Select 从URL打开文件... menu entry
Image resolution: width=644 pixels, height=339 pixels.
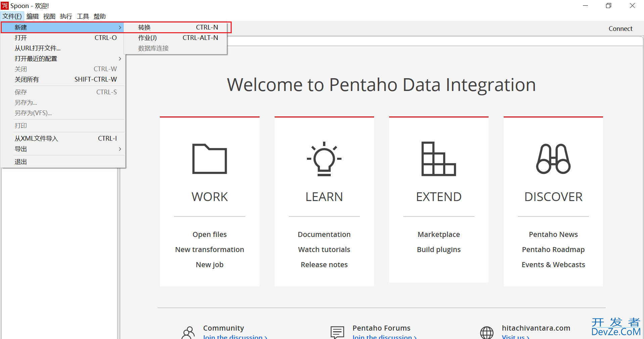tap(63, 48)
